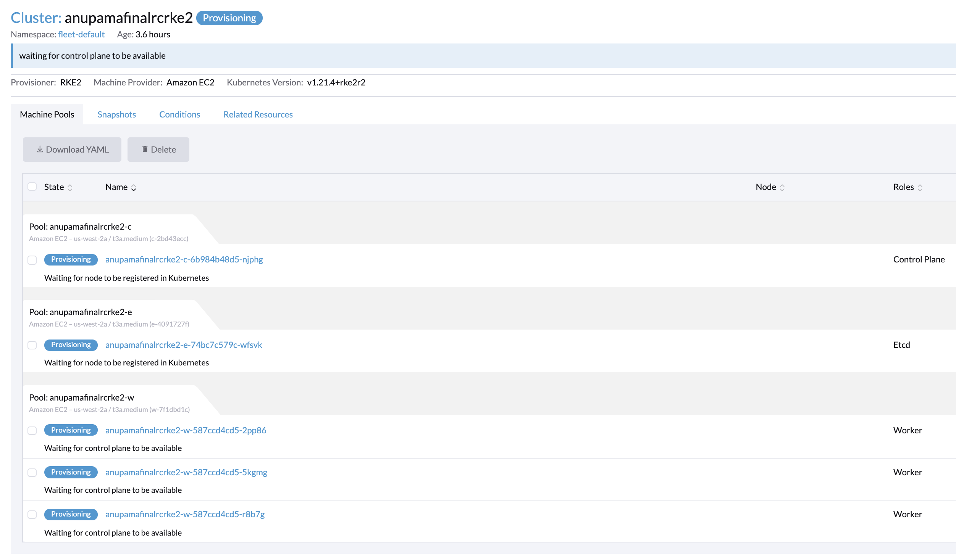
Task: Click the sort chevron on the Node column
Action: [782, 187]
